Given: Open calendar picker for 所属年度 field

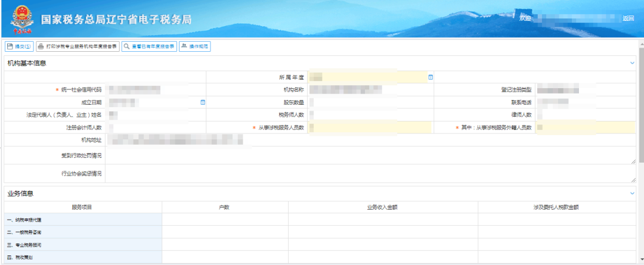Looking at the screenshot, I should [x=431, y=77].
